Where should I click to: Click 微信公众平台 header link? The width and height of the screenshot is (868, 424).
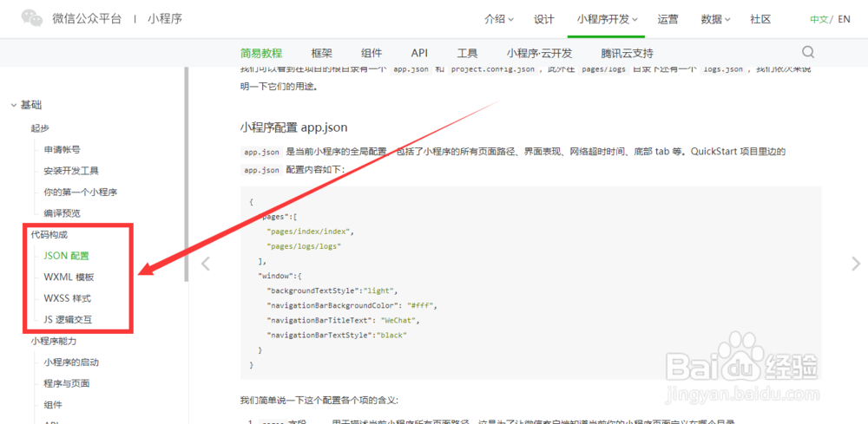pyautogui.click(x=86, y=19)
